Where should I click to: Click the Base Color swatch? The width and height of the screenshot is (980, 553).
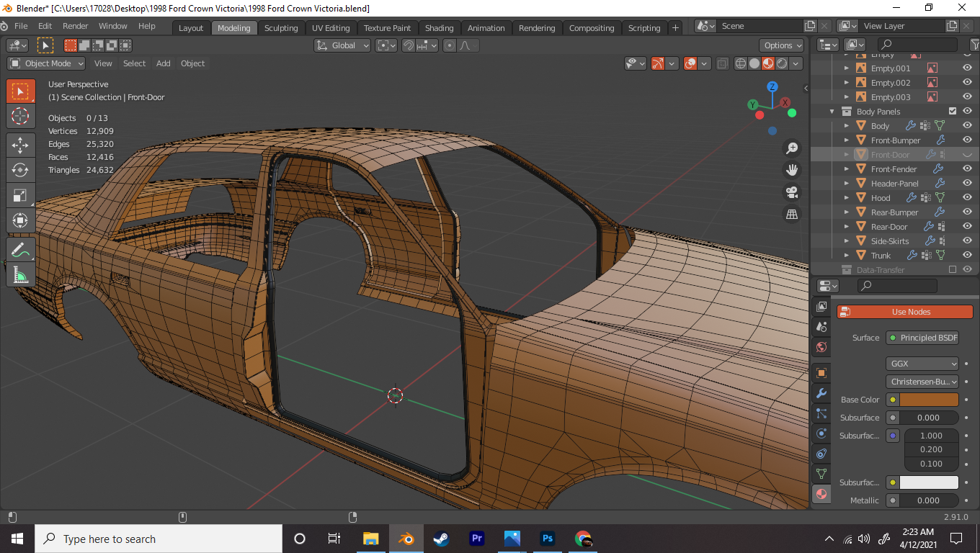point(929,400)
